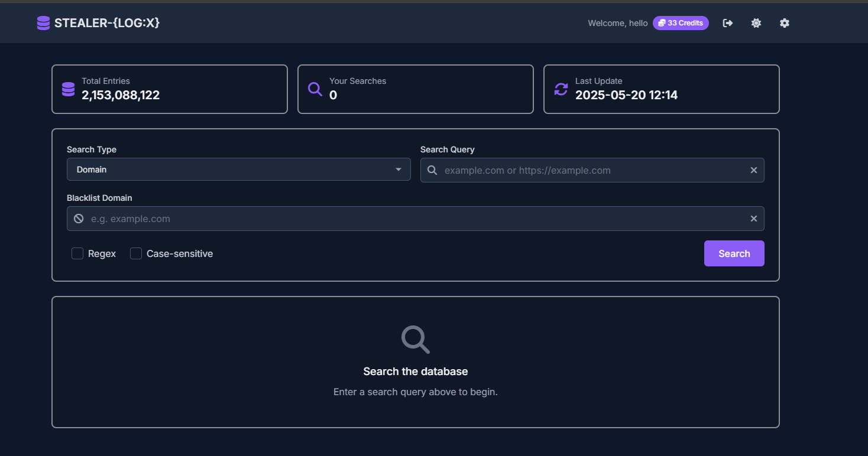This screenshot has width=868, height=456.
Task: Open the Search Type dropdown showing Domain
Action: [238, 170]
